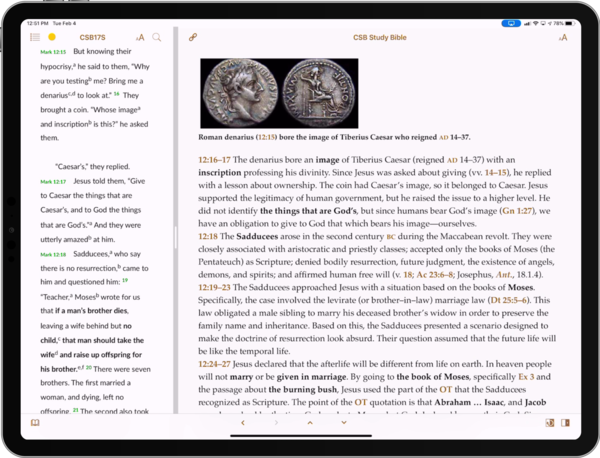Tap the 12:19–23 study note heading

[x=214, y=287]
